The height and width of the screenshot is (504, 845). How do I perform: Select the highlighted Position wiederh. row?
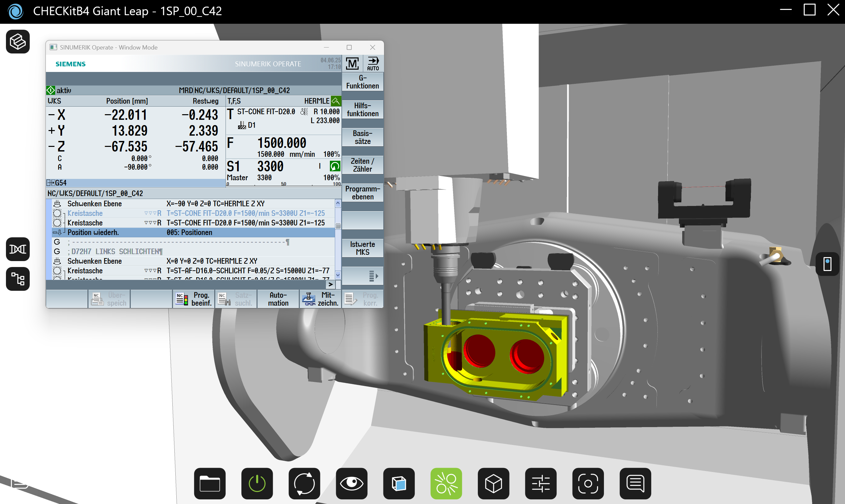coord(193,233)
